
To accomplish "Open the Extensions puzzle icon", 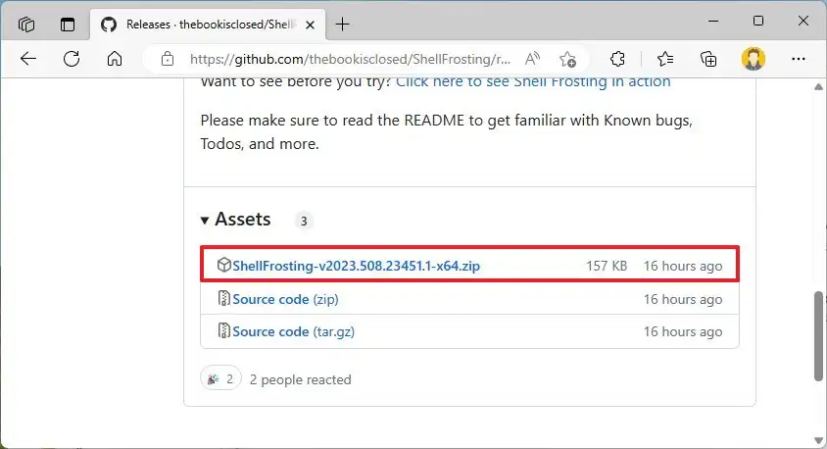I will pos(617,59).
